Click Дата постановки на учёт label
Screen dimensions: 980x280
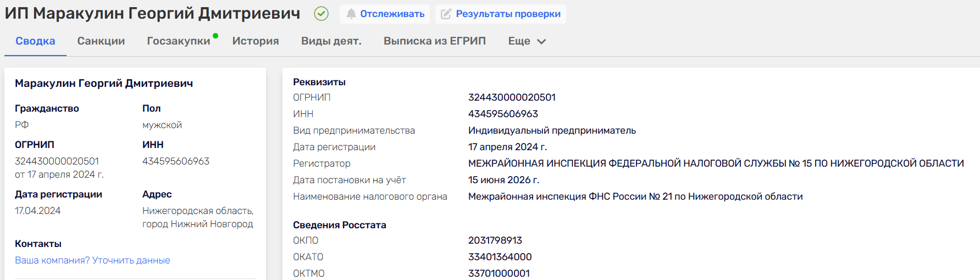click(350, 180)
